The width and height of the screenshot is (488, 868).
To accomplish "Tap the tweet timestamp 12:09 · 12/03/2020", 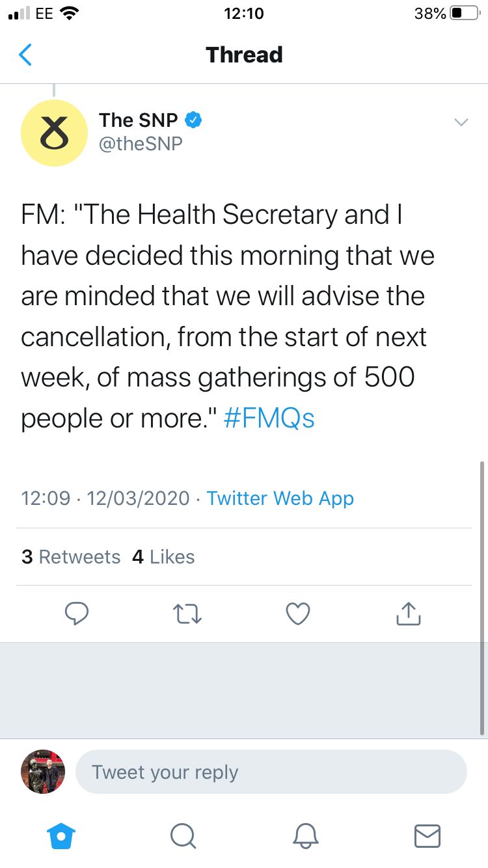I will point(105,498).
